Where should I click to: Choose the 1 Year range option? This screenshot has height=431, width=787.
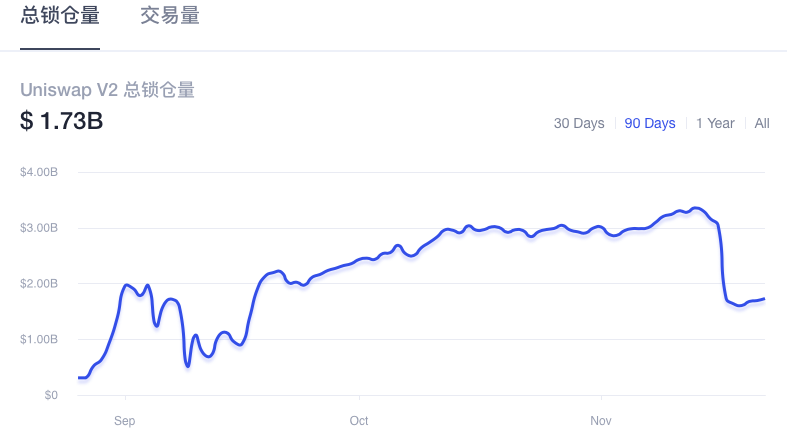(715, 123)
